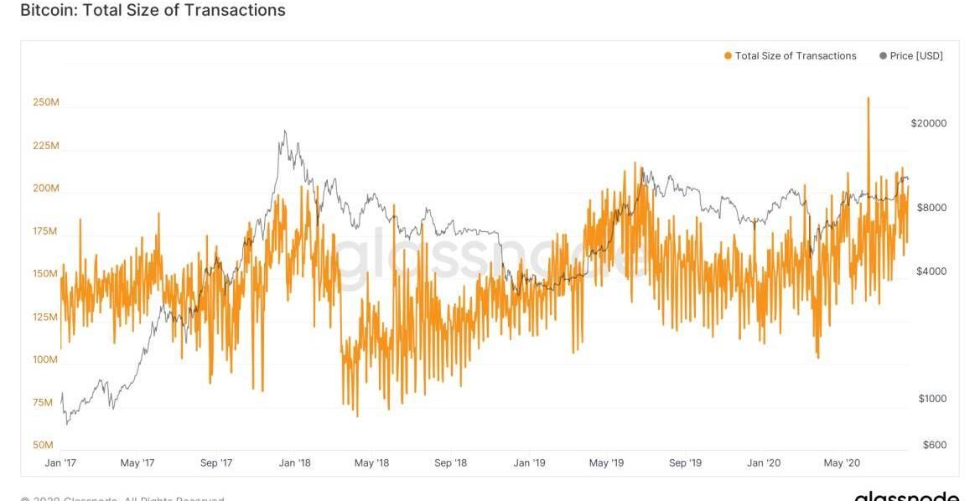
Task: Click the orange Total Size of Transactions legend dot
Action: [728, 56]
